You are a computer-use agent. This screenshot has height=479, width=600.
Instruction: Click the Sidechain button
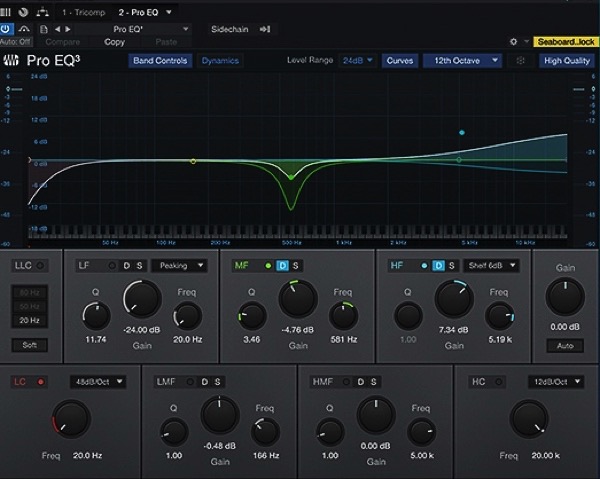point(230,29)
